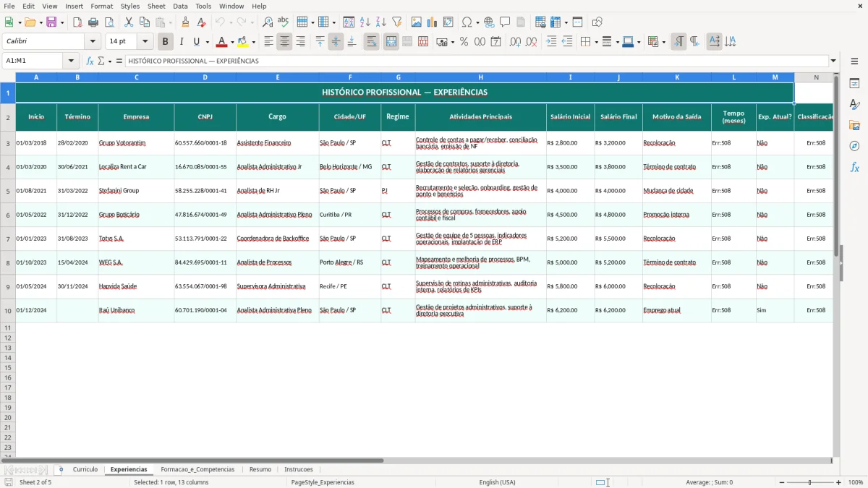Screen dimensions: 868x488
Task: Toggle Italic formatting
Action: [182, 42]
